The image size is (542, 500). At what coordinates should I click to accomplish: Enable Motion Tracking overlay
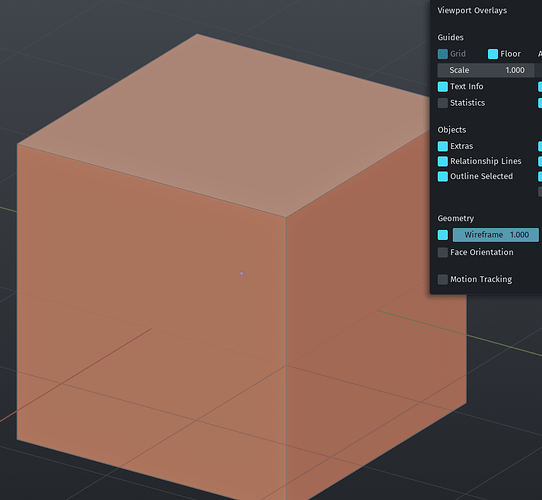pos(442,279)
